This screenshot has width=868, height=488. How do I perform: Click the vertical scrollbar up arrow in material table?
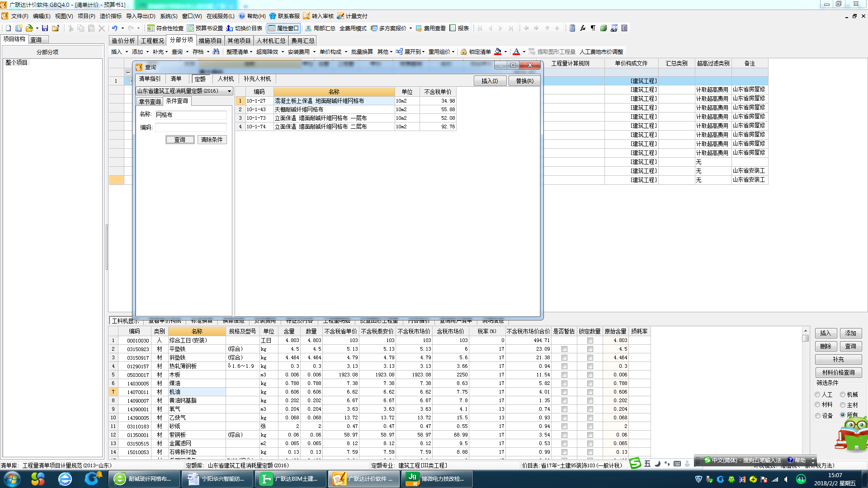pyautogui.click(x=805, y=331)
